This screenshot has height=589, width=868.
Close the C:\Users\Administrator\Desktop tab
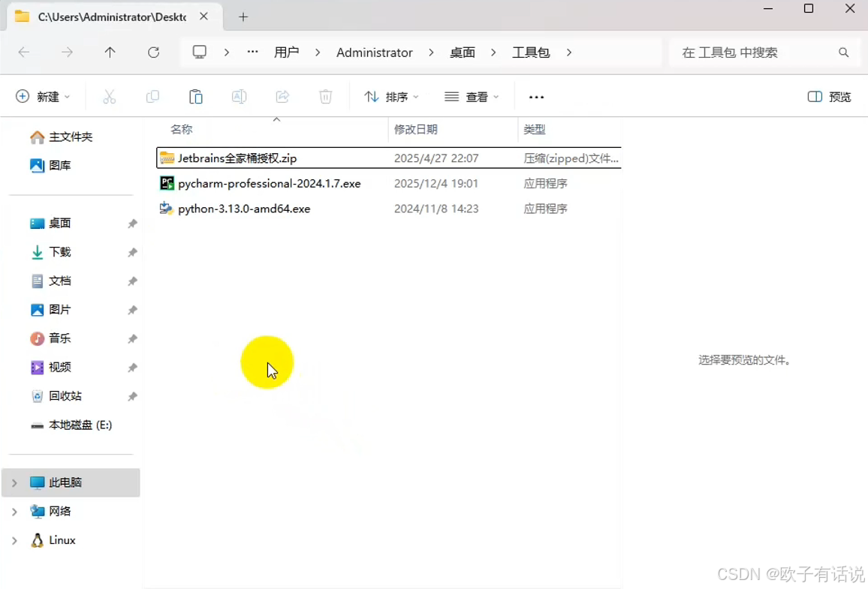[x=203, y=17]
